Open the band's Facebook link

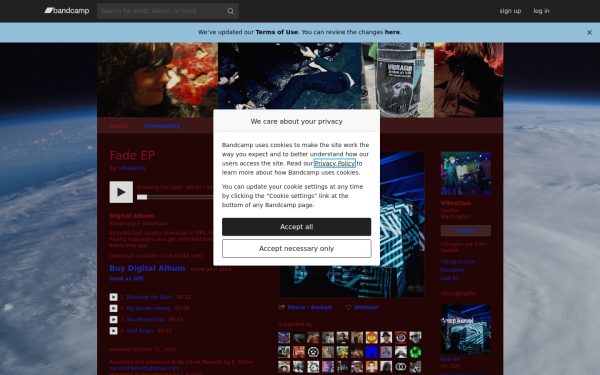click(x=452, y=270)
